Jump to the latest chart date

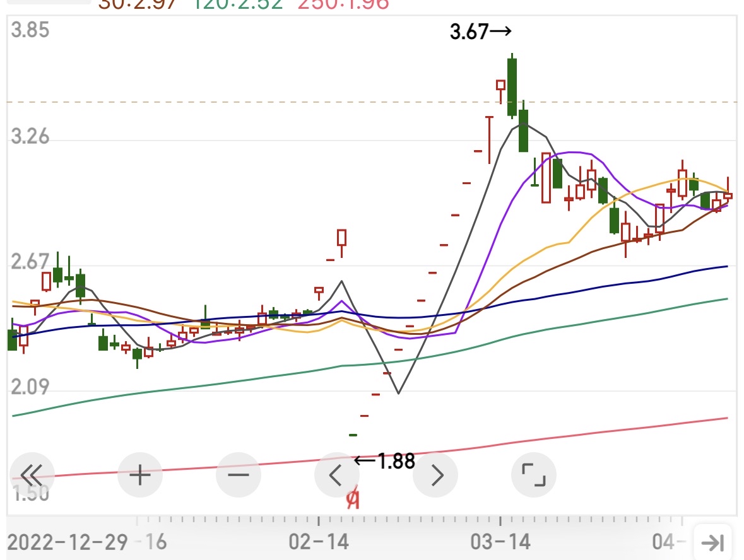[x=712, y=542]
